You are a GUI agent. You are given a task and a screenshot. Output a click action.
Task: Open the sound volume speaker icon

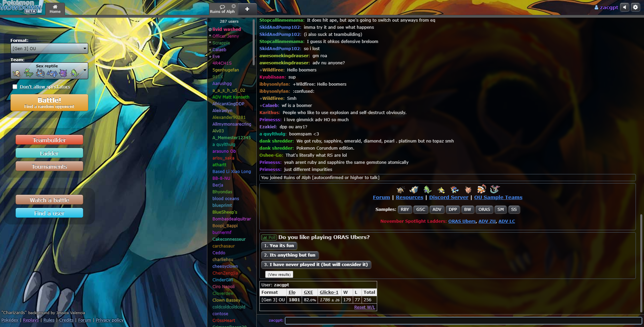click(x=625, y=7)
